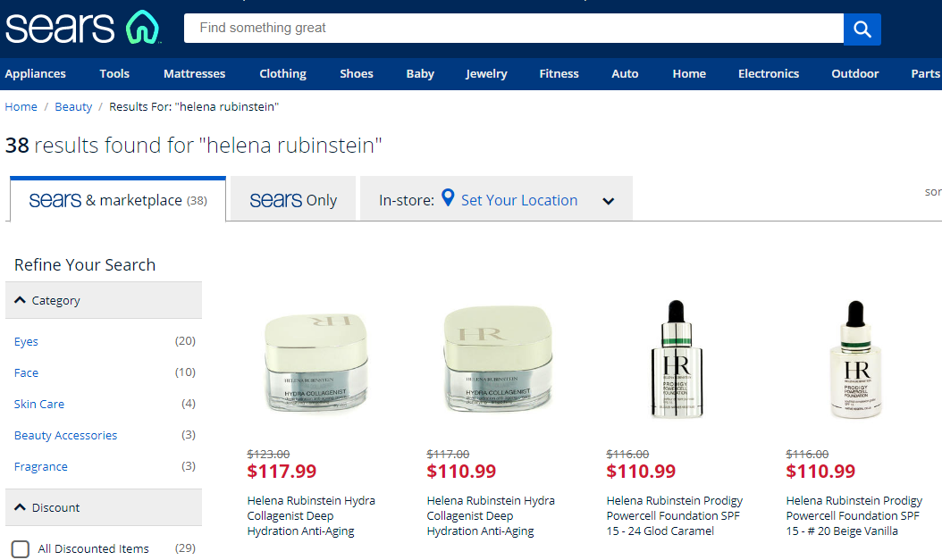Switch to the Sears Only tab
Viewport: 942px width, 560px height.
coord(293,199)
